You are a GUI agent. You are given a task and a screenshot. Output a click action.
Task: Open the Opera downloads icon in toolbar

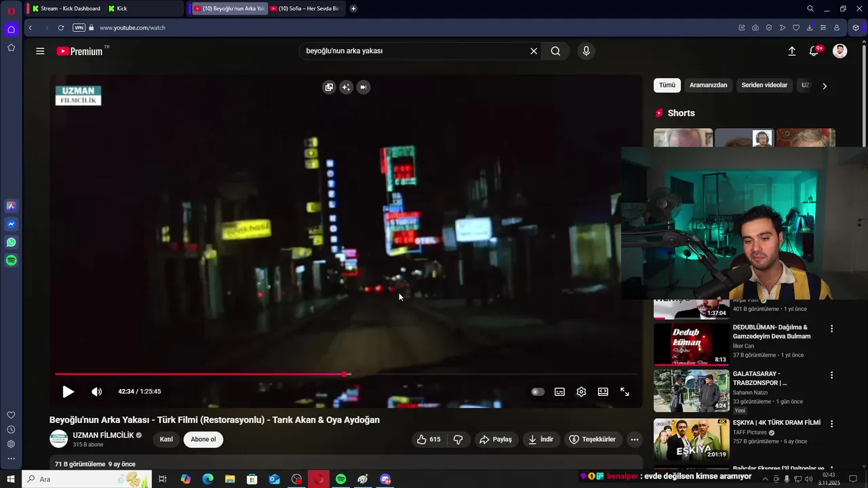[810, 28]
